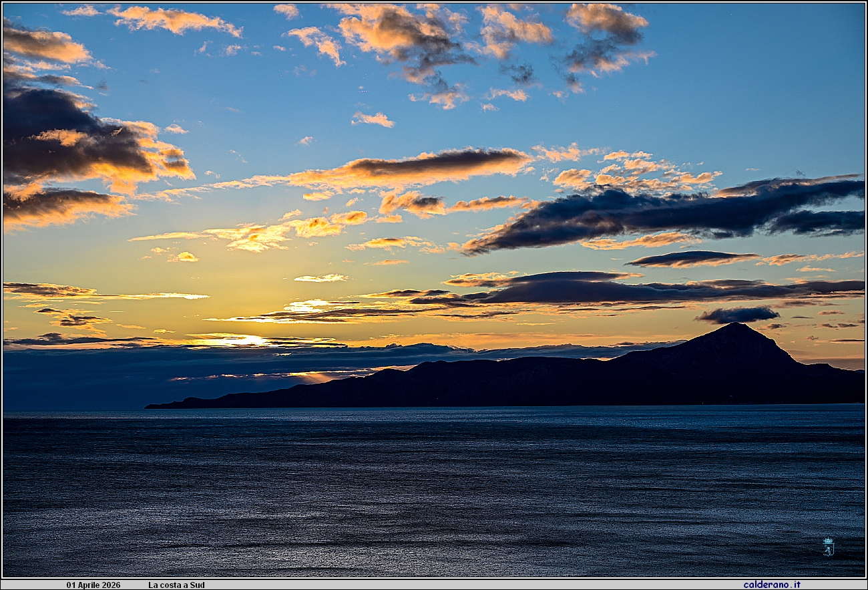Click the 'La costa a Sud' caption
The width and height of the screenshot is (868, 590).
click(x=176, y=585)
